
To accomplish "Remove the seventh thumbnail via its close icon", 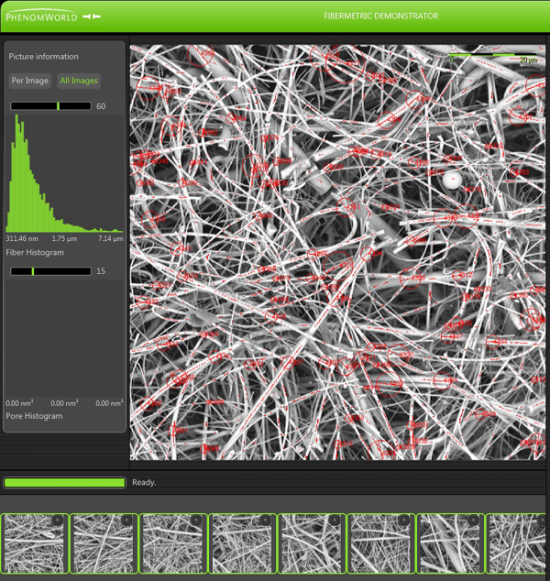I will [473, 520].
